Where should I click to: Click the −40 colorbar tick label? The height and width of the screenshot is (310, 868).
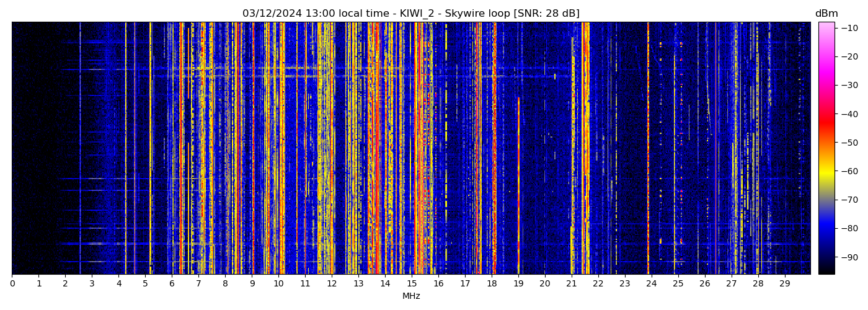(x=849, y=114)
